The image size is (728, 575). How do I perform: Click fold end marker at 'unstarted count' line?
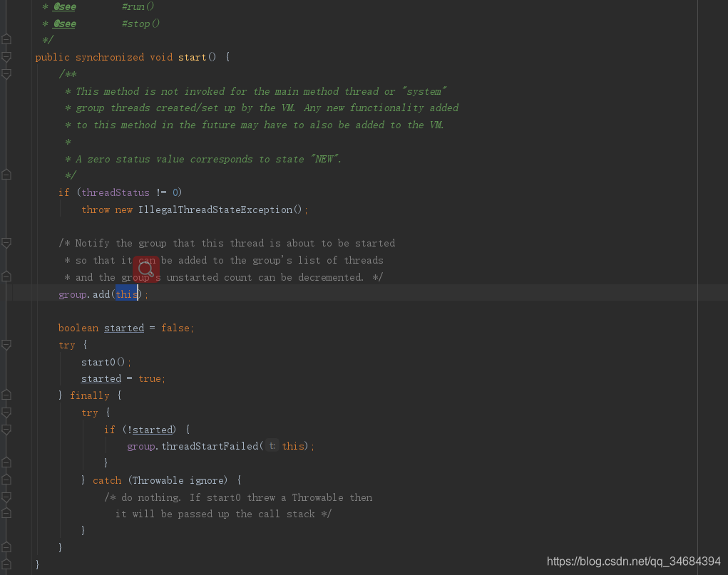point(6,277)
